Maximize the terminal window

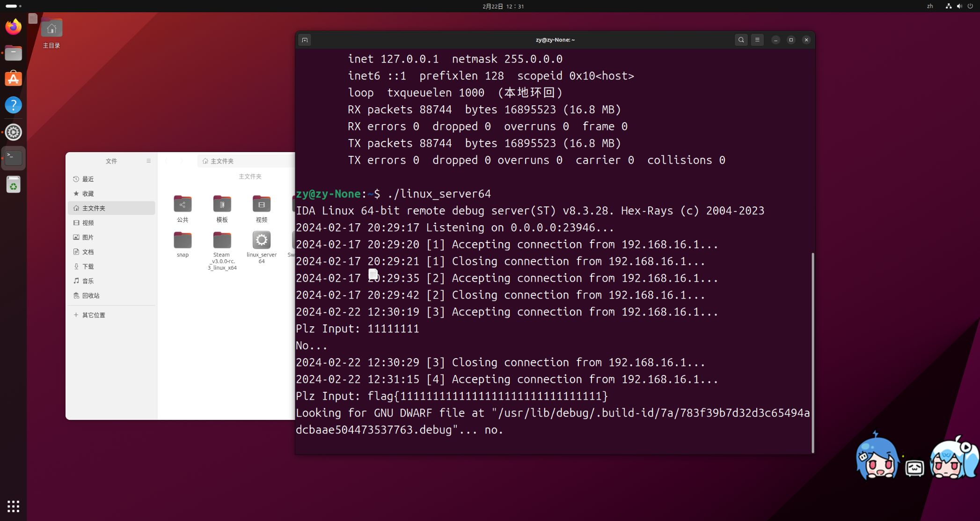[791, 40]
